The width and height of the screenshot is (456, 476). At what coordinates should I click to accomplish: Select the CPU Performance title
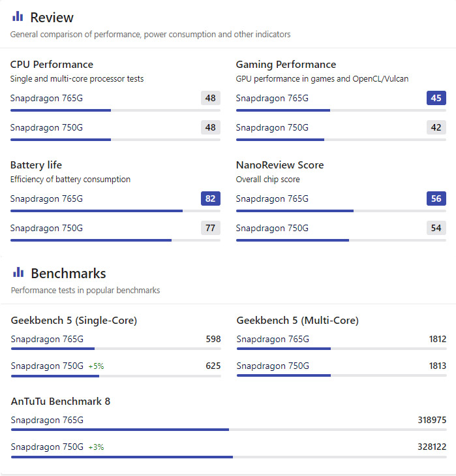coord(52,65)
